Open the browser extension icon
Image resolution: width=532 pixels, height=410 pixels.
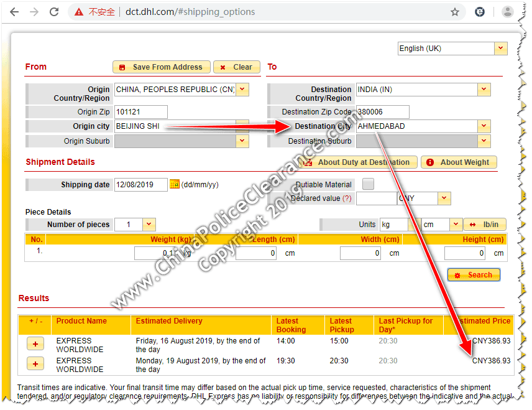pyautogui.click(x=479, y=12)
